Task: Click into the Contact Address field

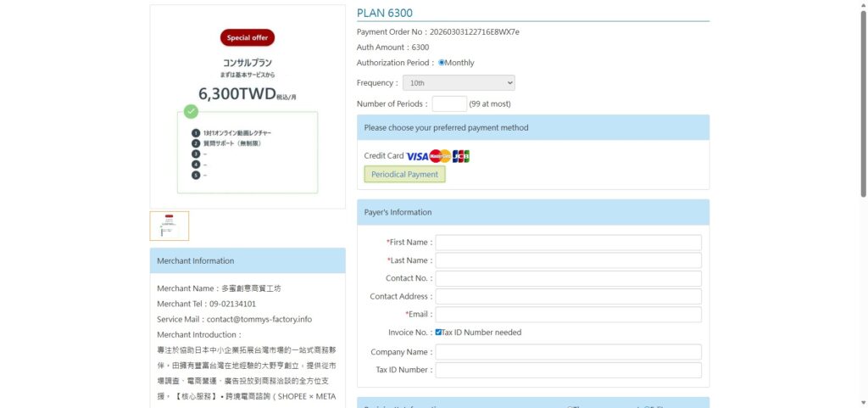Action: click(568, 297)
